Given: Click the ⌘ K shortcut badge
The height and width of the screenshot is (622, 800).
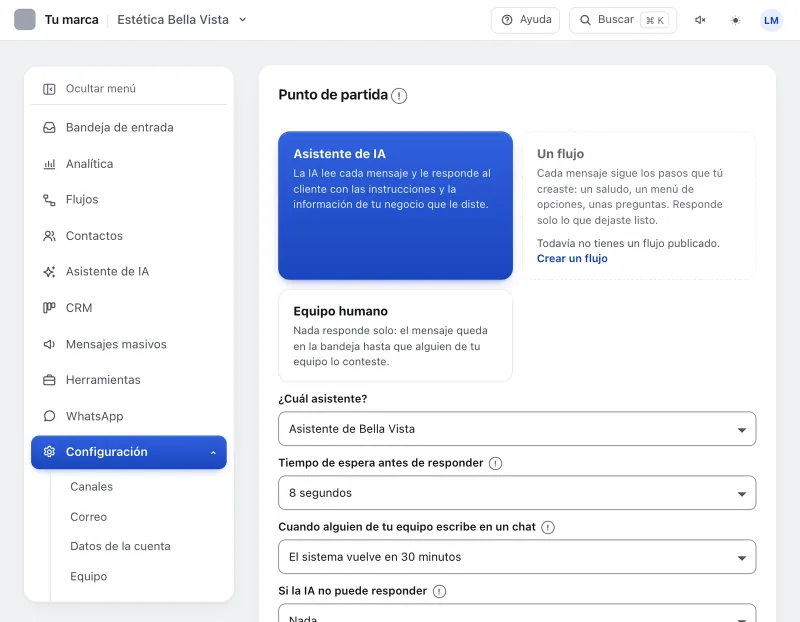Looking at the screenshot, I should coord(655,20).
